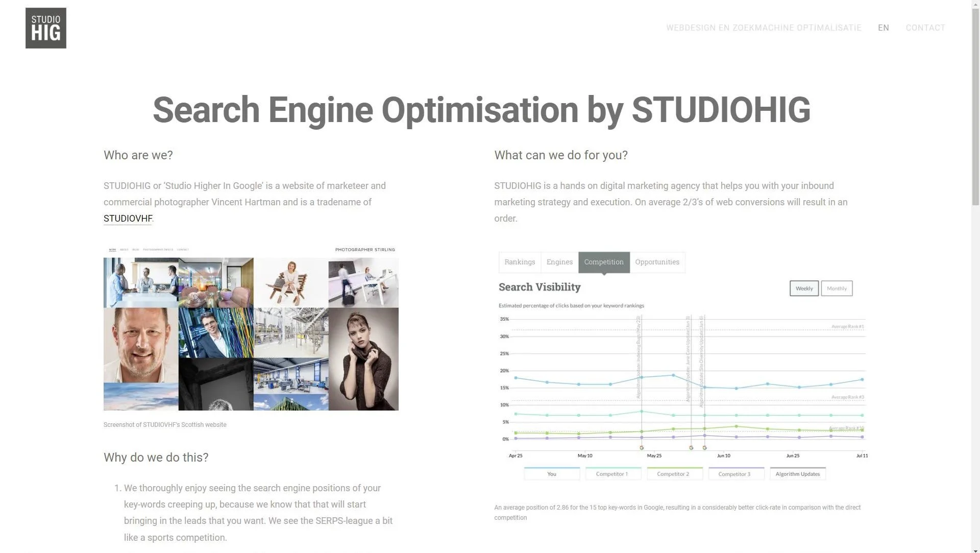Follow the STUDIOVHF hyperlink
The image size is (980, 553).
[x=128, y=219]
